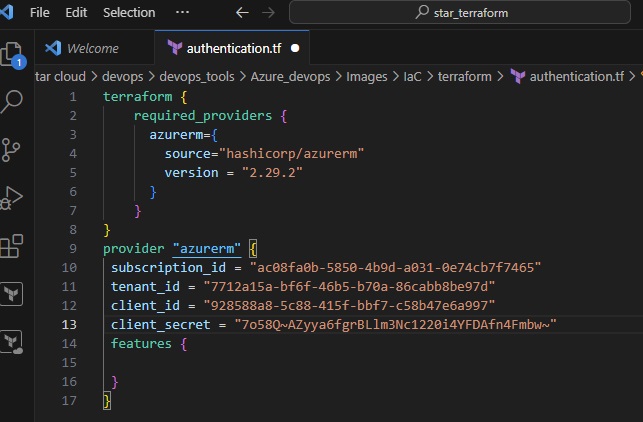Click the subscription_id value string
Screen dimensions: 643x422
click(x=396, y=267)
